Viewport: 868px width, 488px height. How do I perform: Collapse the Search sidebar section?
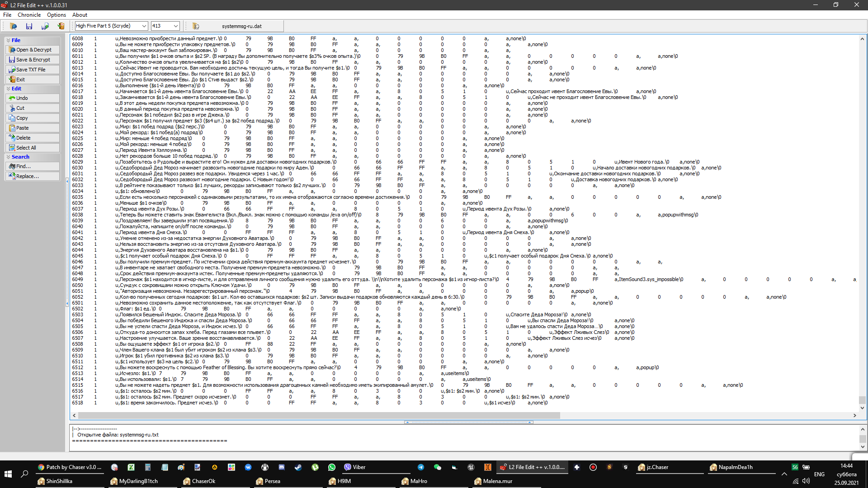pyautogui.click(x=8, y=157)
